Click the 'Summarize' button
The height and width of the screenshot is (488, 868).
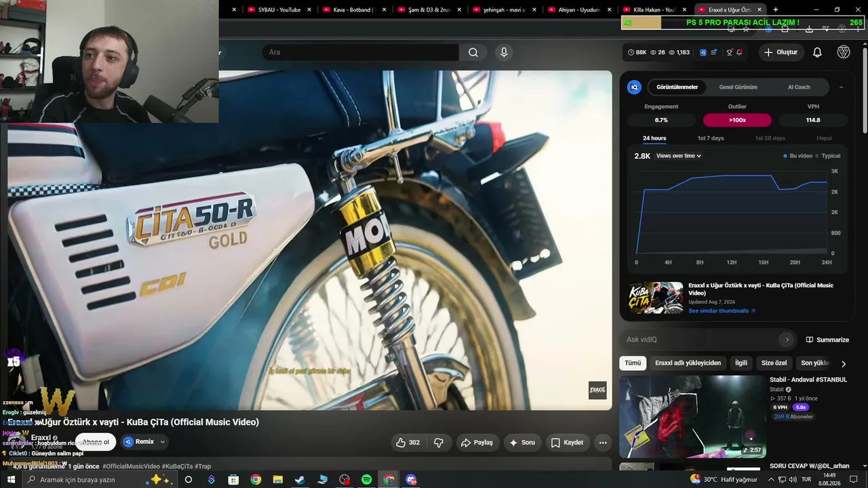point(827,340)
